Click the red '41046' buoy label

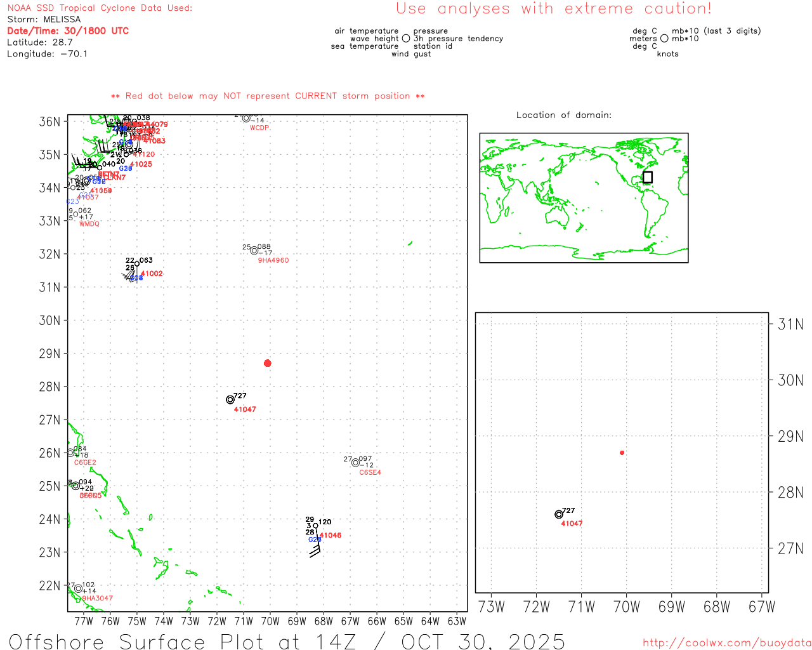click(x=331, y=535)
